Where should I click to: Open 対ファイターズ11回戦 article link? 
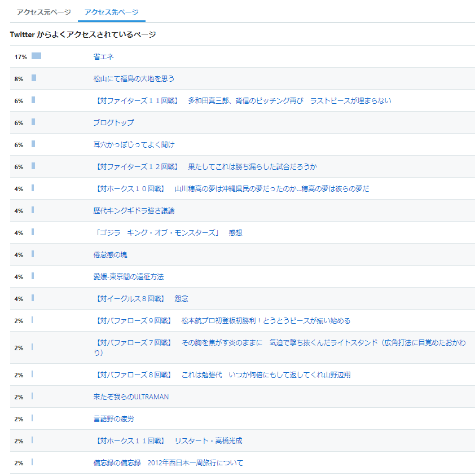243,101
